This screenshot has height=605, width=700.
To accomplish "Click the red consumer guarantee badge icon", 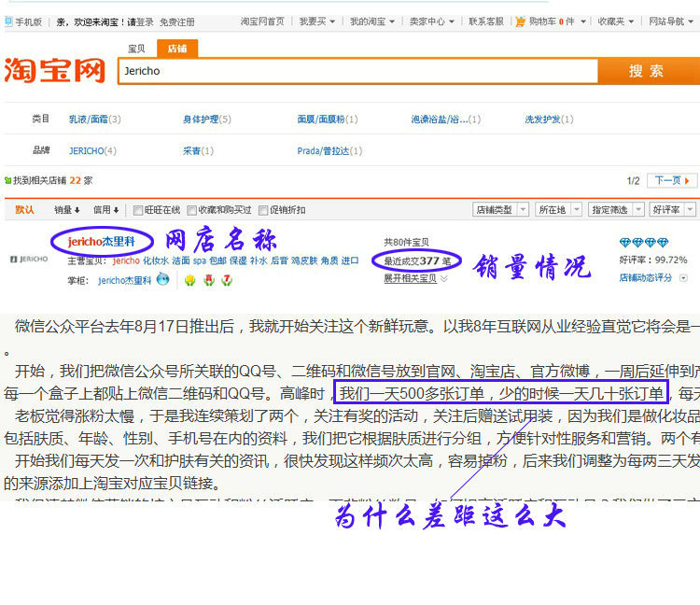I will pyautogui.click(x=209, y=280).
